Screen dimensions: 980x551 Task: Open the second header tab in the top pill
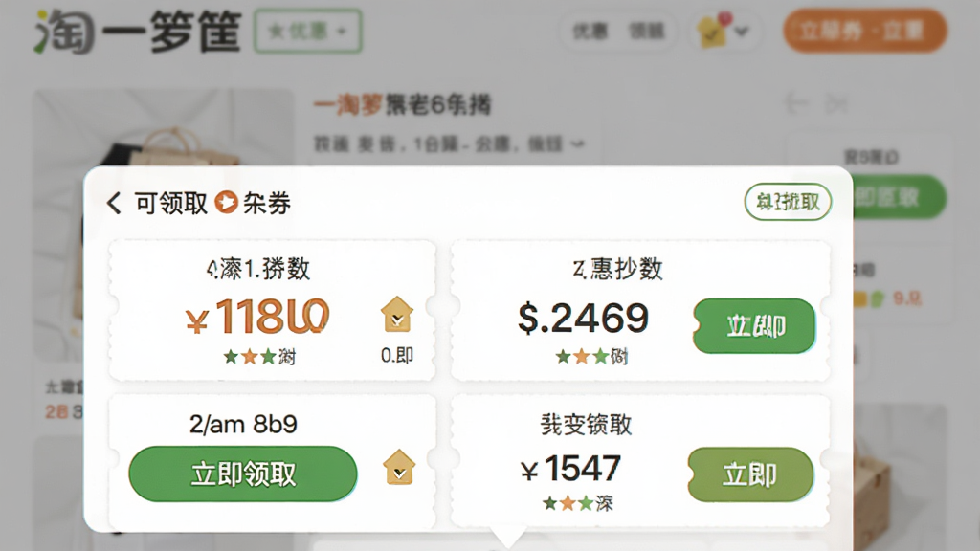tap(646, 31)
